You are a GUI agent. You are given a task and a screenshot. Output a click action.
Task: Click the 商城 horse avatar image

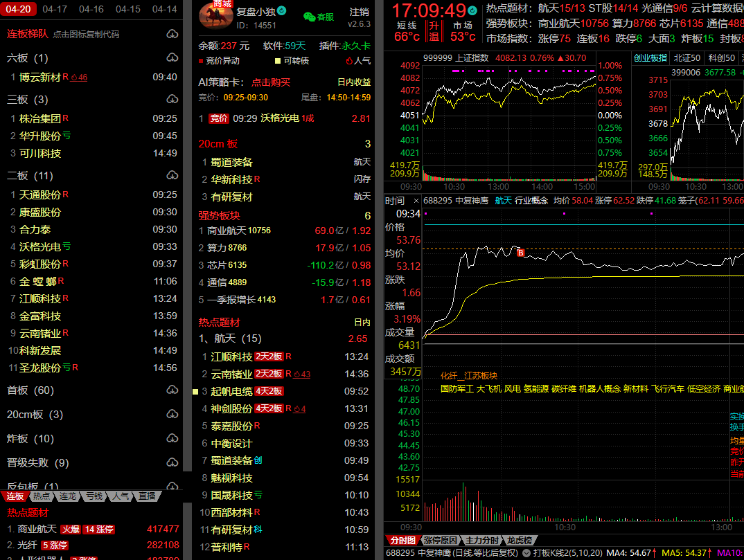click(215, 15)
